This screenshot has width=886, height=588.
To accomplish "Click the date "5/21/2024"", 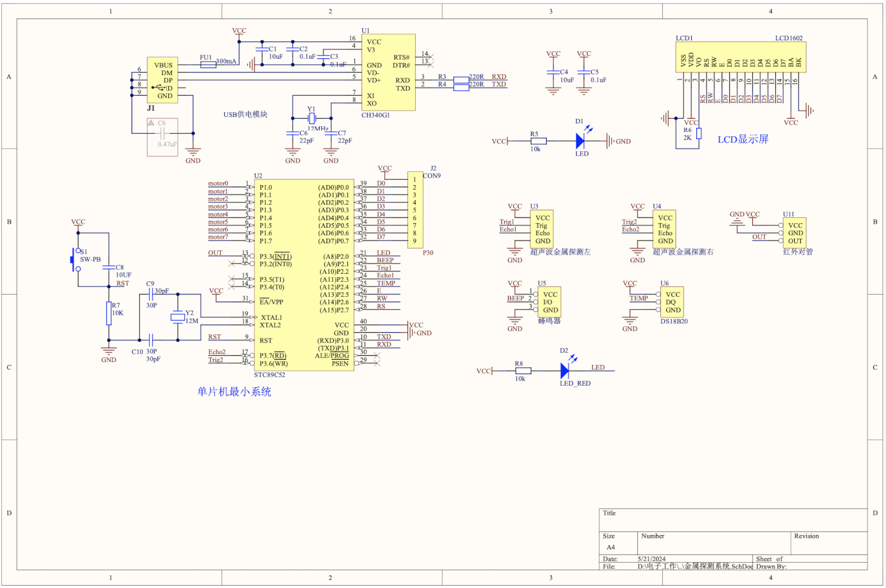I will point(652,559).
